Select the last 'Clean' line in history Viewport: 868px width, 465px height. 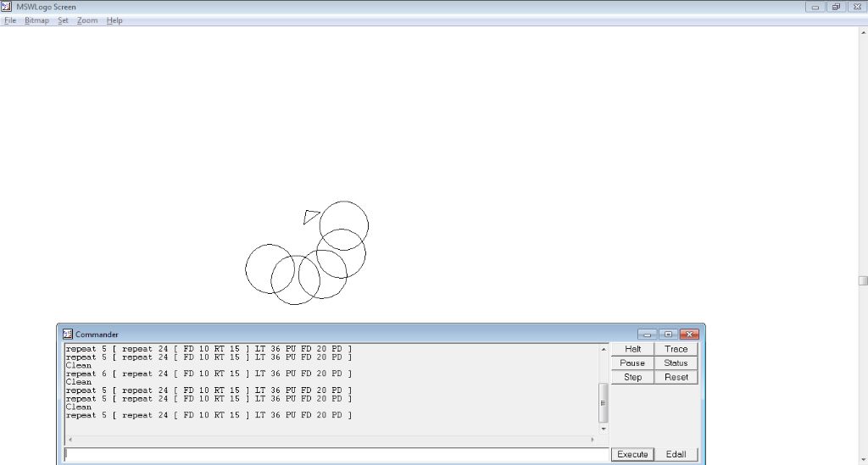[x=79, y=407]
